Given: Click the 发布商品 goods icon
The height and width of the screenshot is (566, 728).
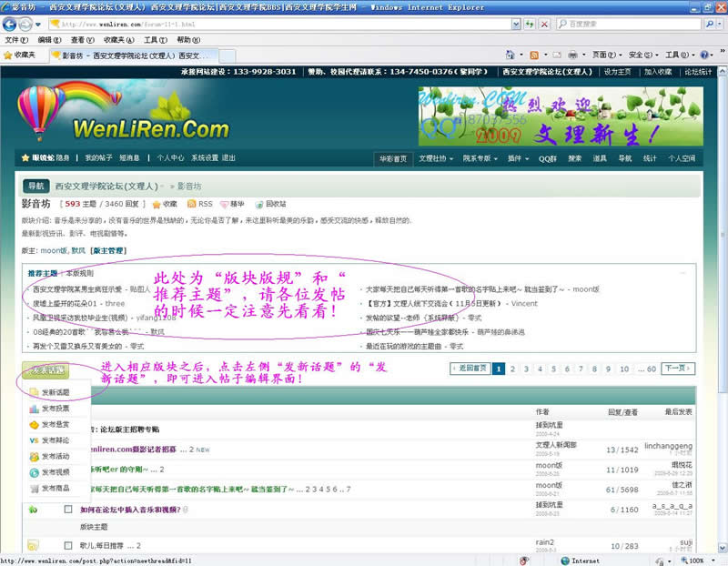Looking at the screenshot, I should point(34,489).
